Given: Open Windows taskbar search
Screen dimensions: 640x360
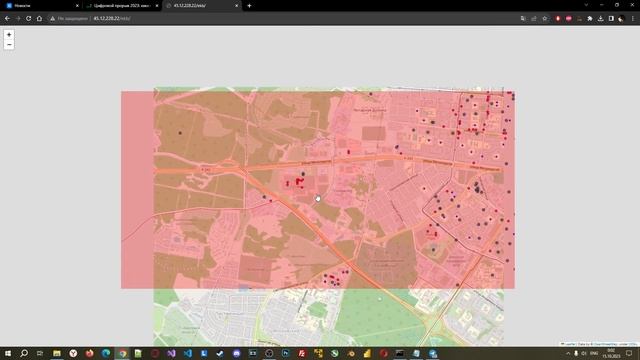Looking at the screenshot, I should pos(24,353).
